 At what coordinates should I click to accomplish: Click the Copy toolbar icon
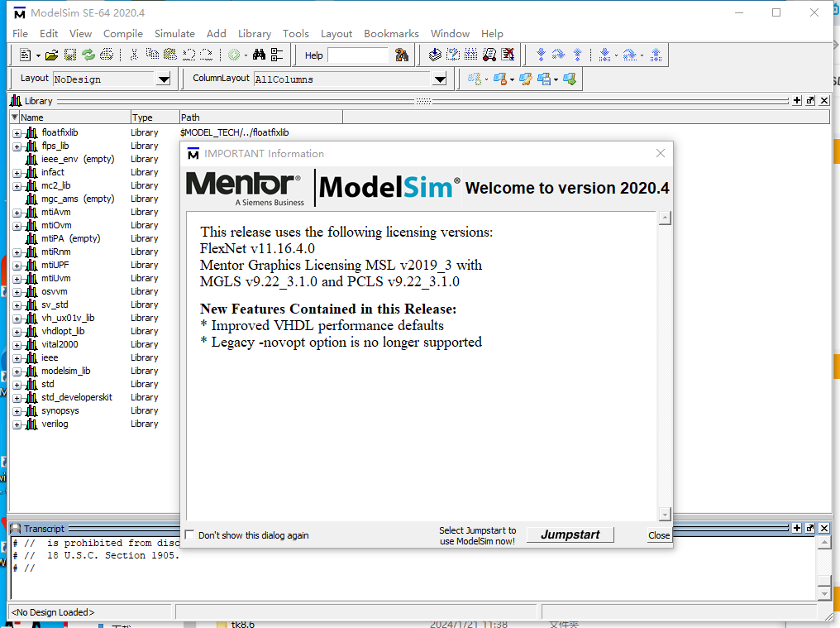click(x=152, y=55)
